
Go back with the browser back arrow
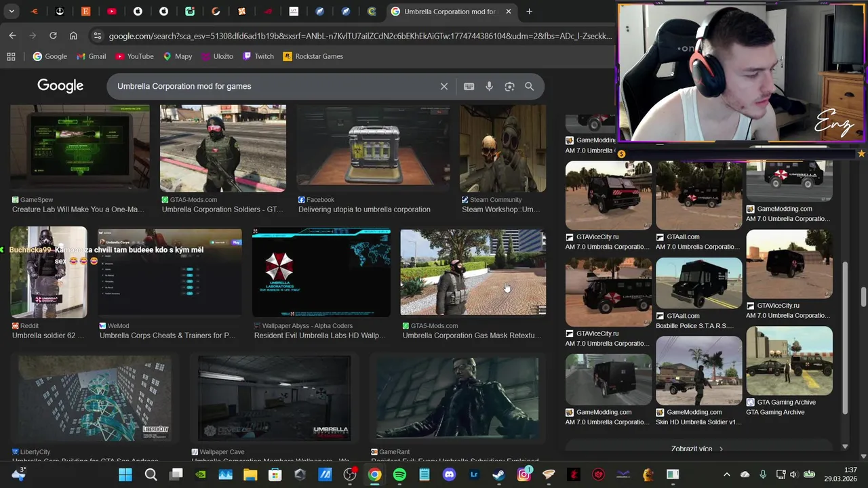[12, 35]
